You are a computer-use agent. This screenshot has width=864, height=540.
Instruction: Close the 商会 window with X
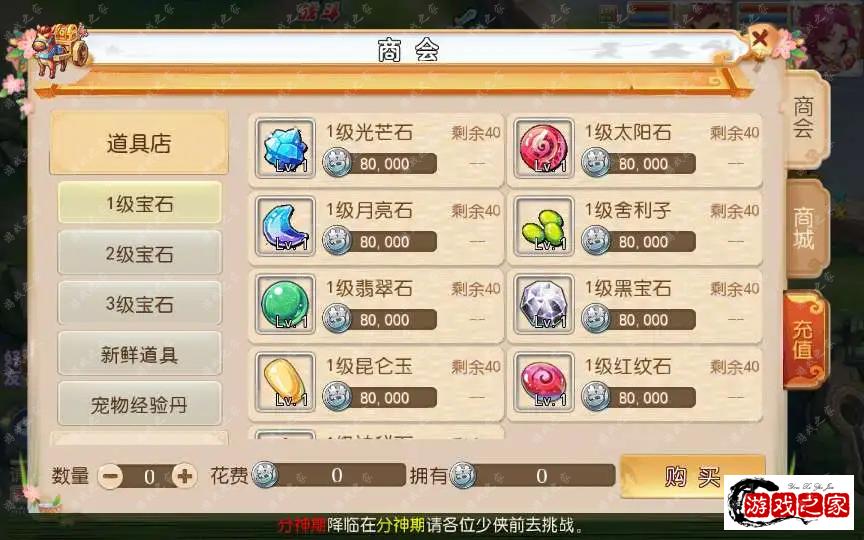[x=760, y=39]
